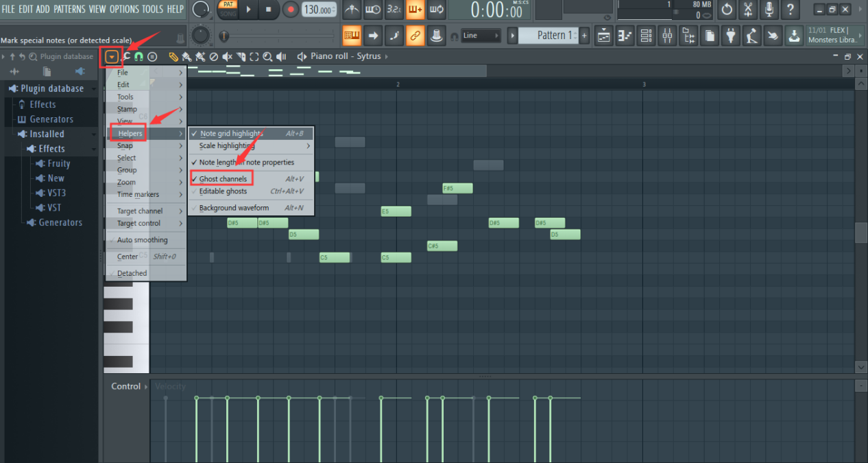Disable Note grid highlights
868x463 pixels.
pos(231,134)
